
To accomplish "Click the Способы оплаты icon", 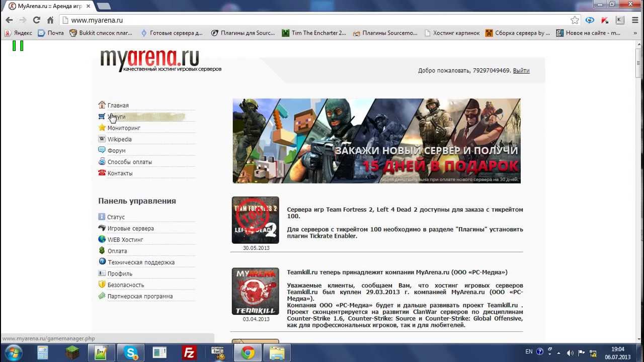I will point(102,161).
